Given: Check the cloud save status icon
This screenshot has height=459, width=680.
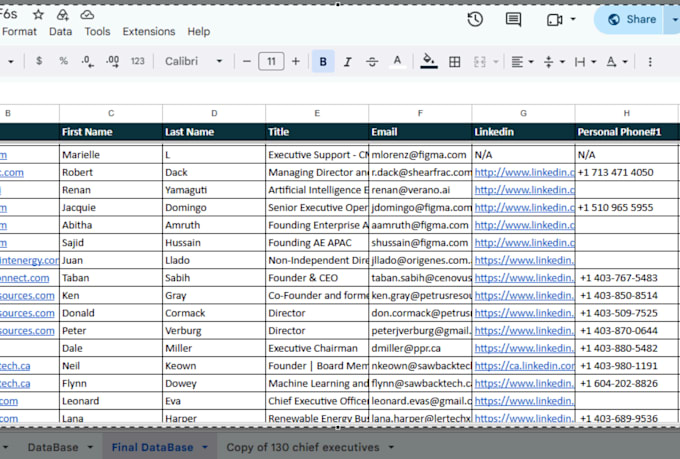Looking at the screenshot, I should 87,15.
